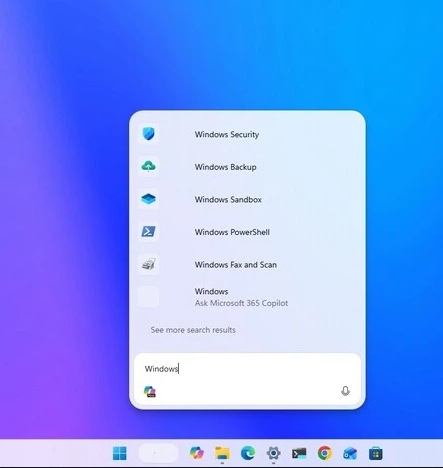Click the taskbar search pill

158,453
